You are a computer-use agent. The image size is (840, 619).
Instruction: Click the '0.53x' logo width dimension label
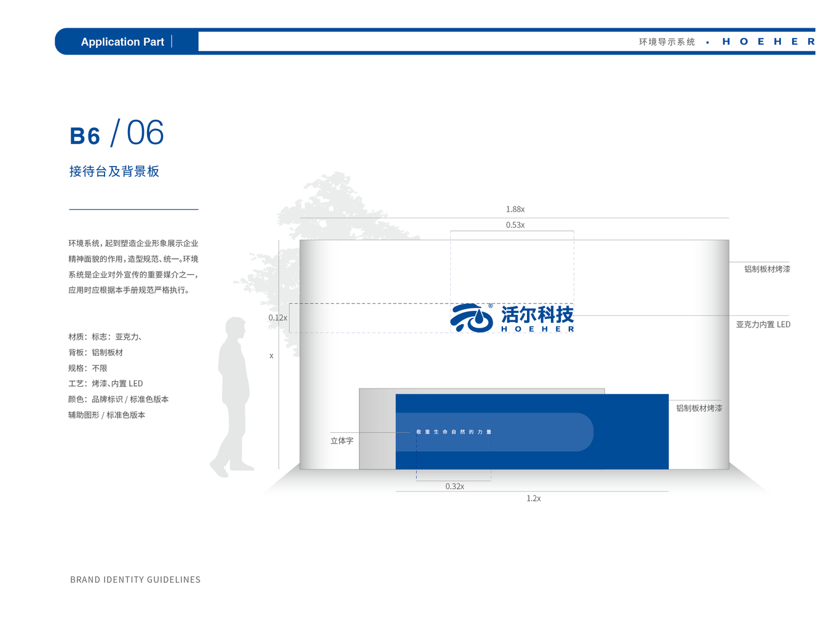(515, 225)
